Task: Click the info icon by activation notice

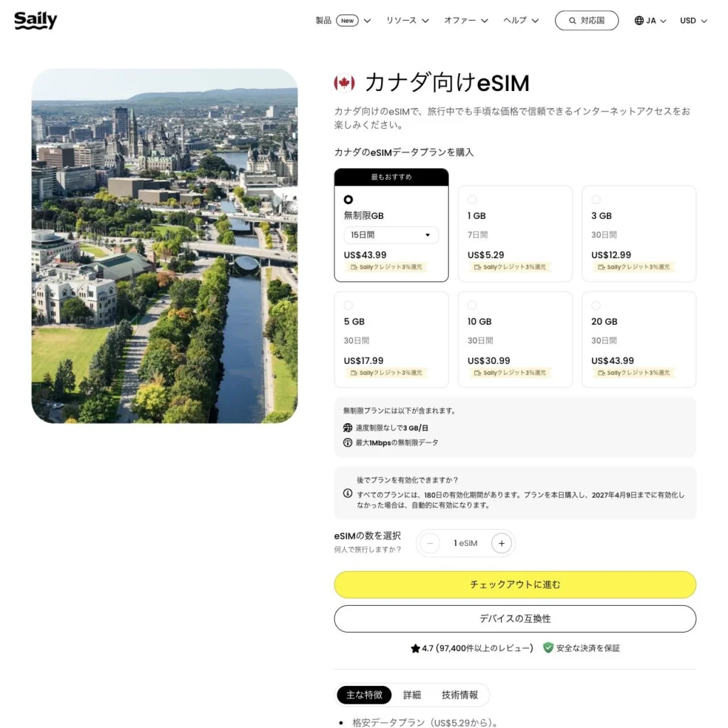Action: pos(347,493)
